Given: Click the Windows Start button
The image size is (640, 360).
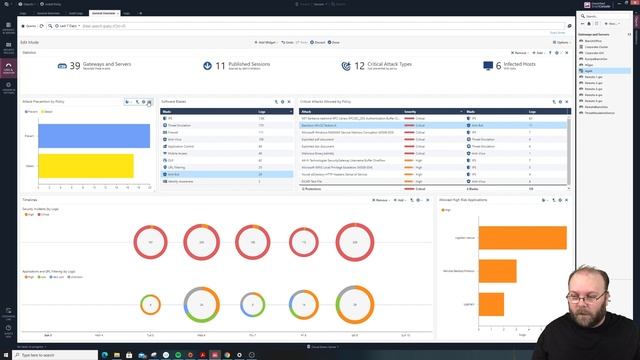Looking at the screenshot, I should click(6, 355).
